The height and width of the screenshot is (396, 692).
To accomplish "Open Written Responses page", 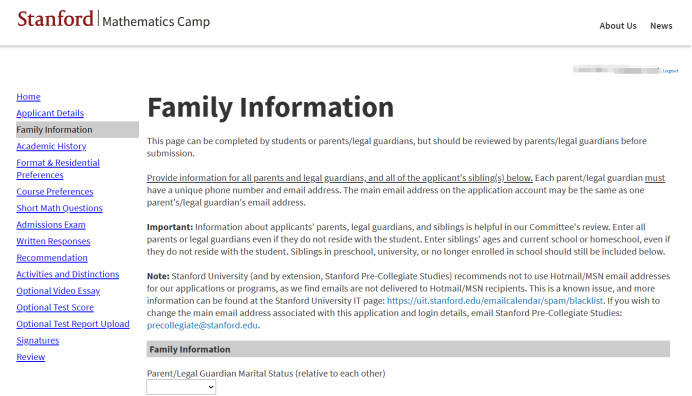I will [53, 241].
